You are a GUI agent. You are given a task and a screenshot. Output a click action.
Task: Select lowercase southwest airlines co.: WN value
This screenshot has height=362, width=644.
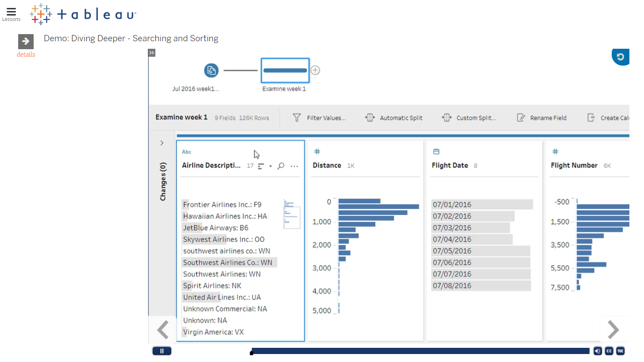pos(227,251)
